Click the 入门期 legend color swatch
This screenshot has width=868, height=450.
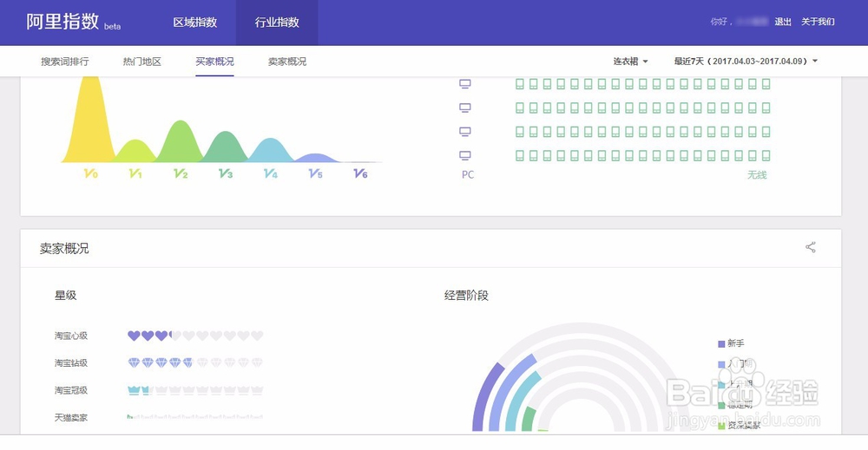coord(721,364)
